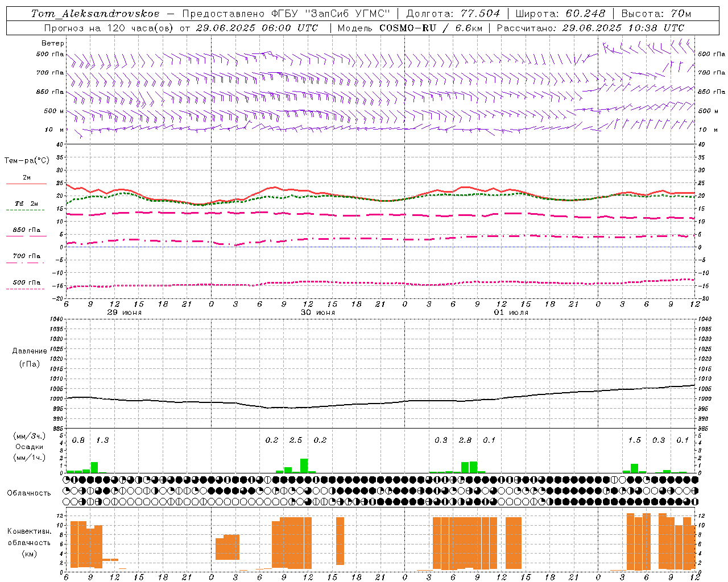Click the station name Tom_Aleksandrovskoe

coord(95,14)
